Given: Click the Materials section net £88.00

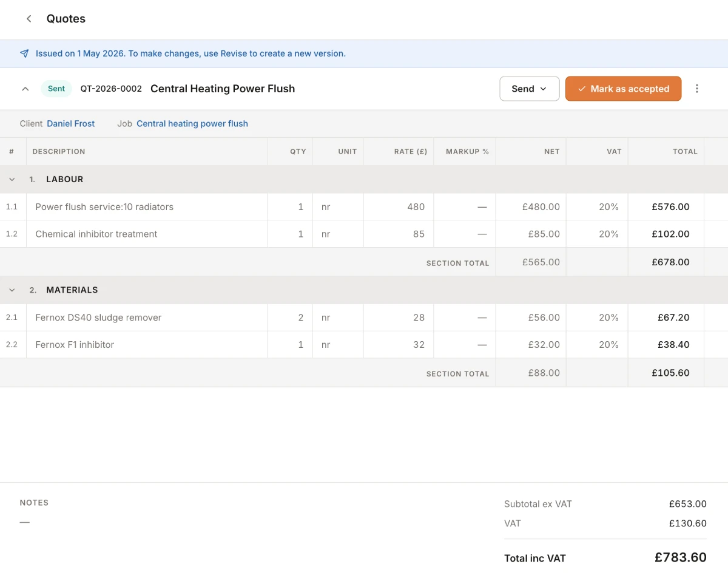Looking at the screenshot, I should pyautogui.click(x=545, y=373).
